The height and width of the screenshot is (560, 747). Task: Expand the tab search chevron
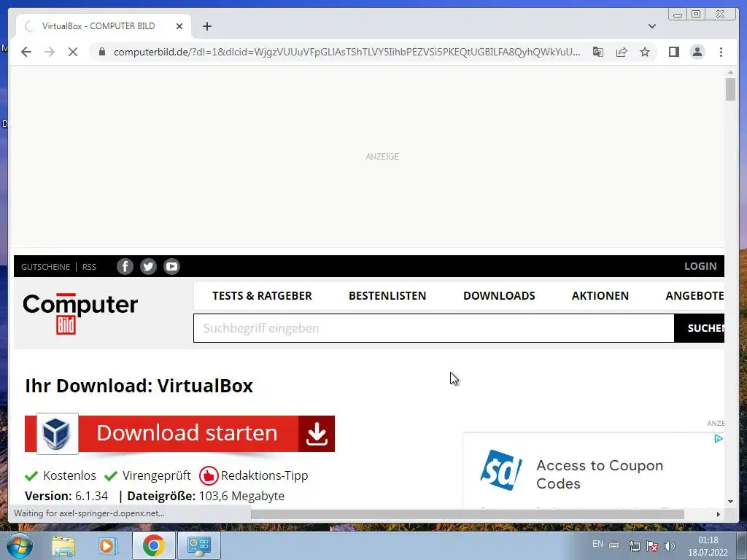[x=651, y=26]
